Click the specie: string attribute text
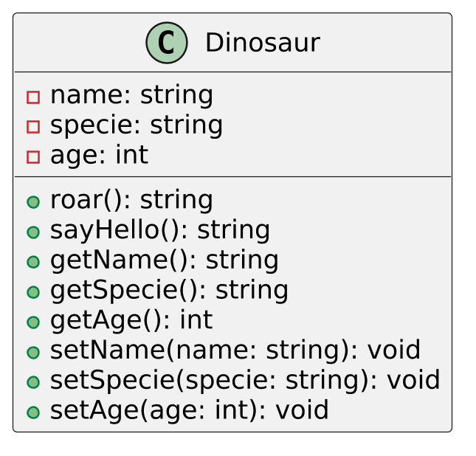The height and width of the screenshot is (456, 476). click(136, 126)
